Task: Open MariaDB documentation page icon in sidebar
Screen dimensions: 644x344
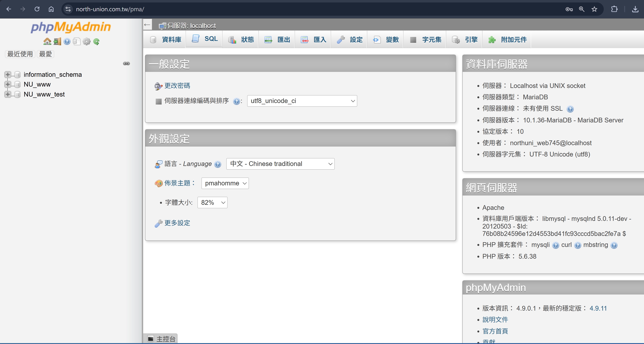Action: pos(76,41)
